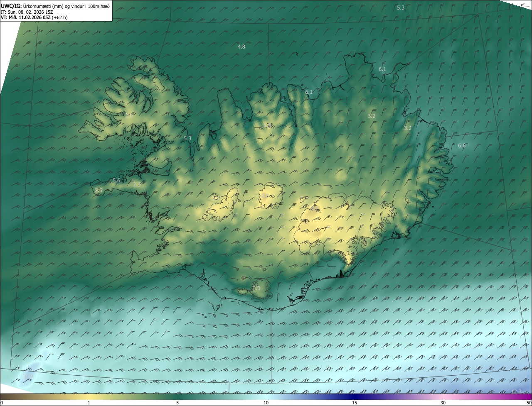This screenshot has width=532, height=406.
Task: Click the 'VT: Mið. 11.02.2026 05Z (+62 h)' line
Action: 34,17
